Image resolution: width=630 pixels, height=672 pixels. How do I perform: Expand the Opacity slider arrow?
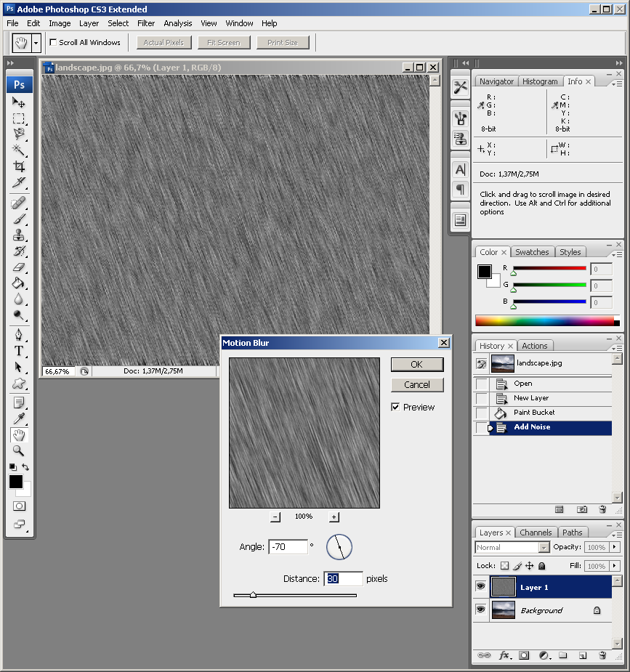[615, 547]
